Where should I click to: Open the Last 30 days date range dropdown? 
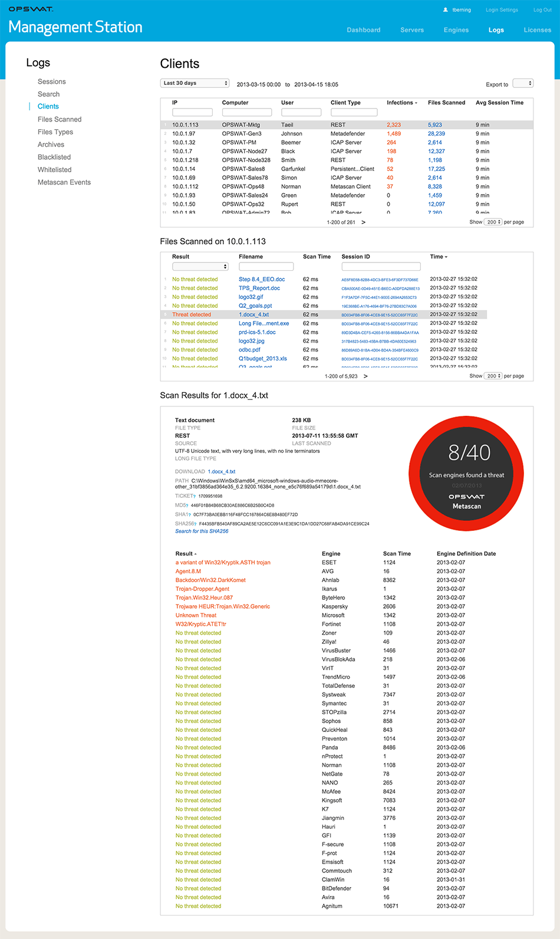click(195, 83)
